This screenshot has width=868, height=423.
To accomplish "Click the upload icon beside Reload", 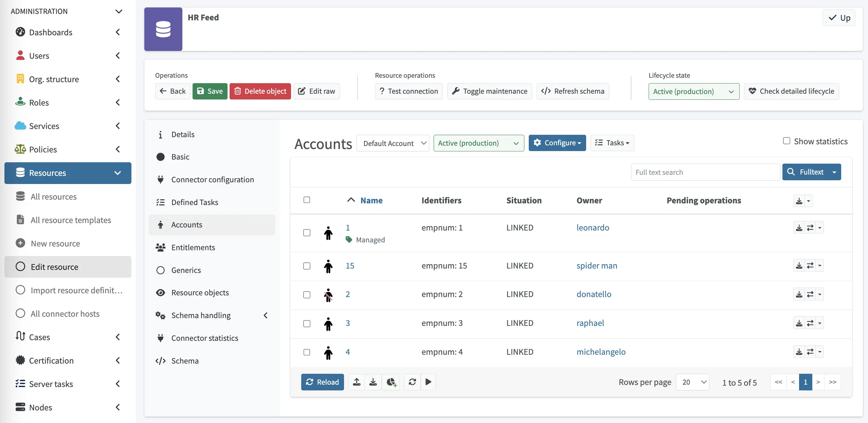I will (357, 382).
